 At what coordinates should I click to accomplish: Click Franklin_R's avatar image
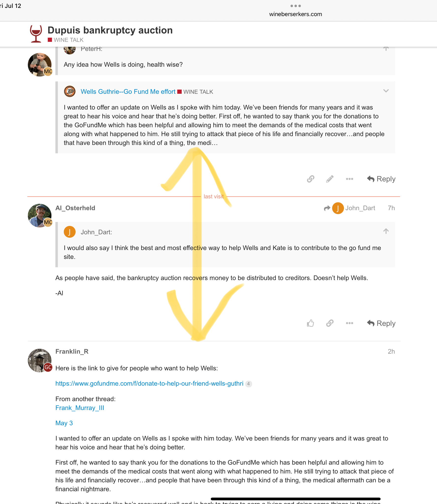(39, 360)
